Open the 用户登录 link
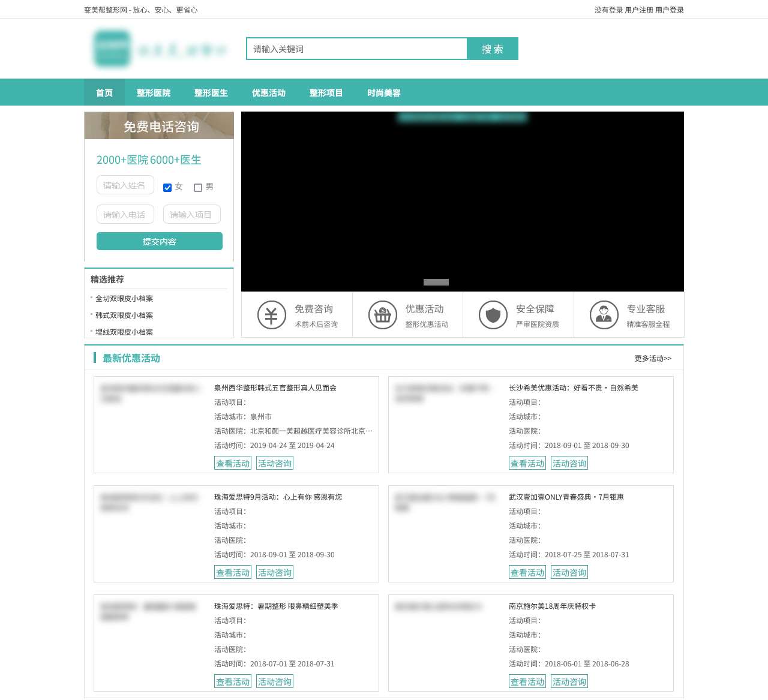768x700 pixels. click(670, 10)
